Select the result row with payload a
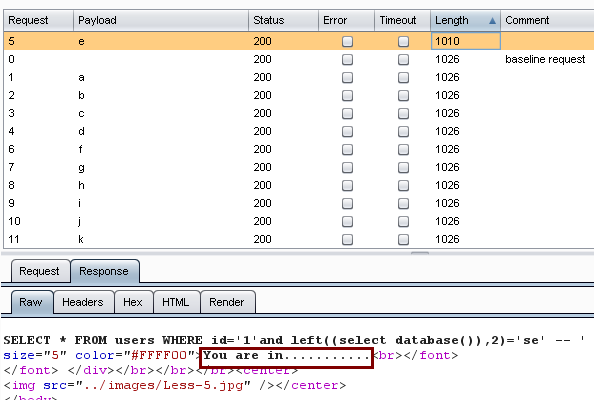The width and height of the screenshot is (594, 400). (x=299, y=77)
